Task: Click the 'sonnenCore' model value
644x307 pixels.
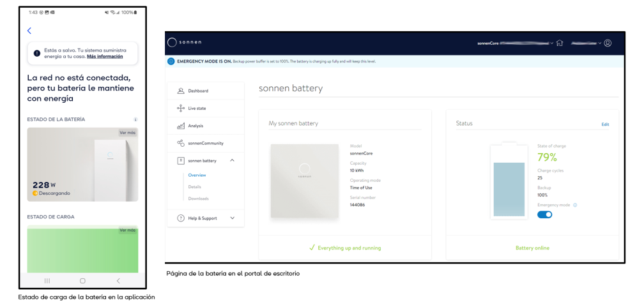Action: (362, 153)
